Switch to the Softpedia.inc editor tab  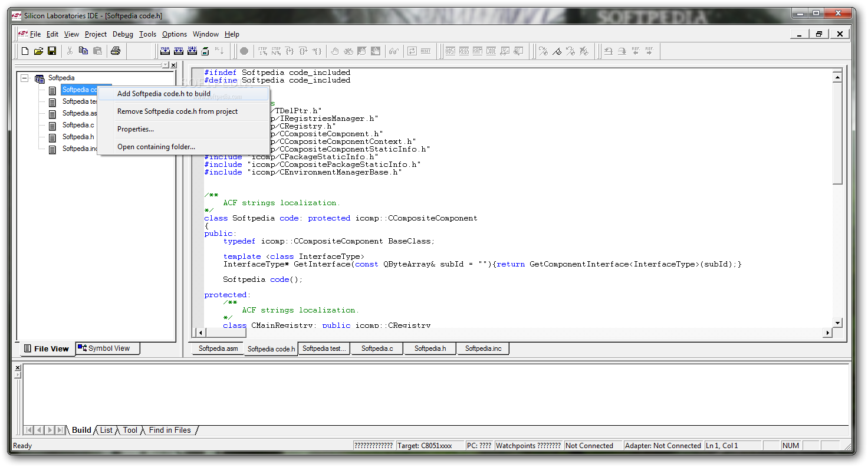coord(483,348)
